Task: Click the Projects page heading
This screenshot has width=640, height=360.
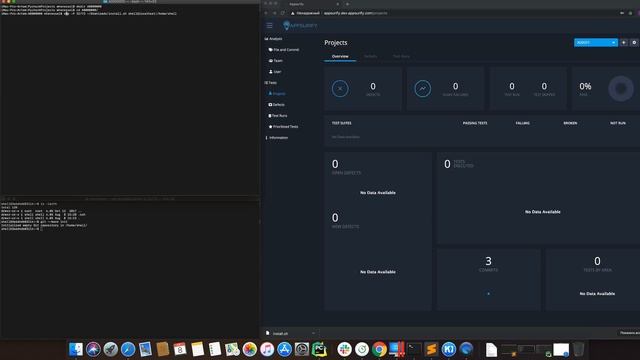Action: [x=336, y=42]
